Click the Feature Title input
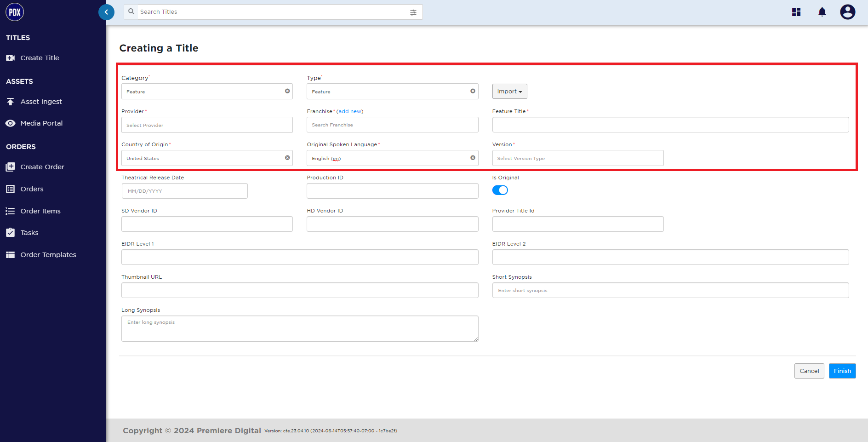 tap(670, 125)
